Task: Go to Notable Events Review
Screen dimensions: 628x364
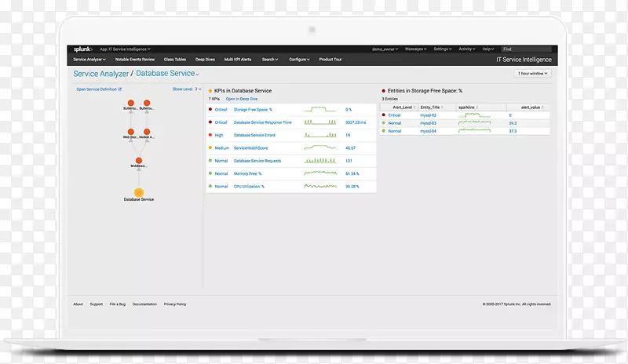Action: click(134, 60)
